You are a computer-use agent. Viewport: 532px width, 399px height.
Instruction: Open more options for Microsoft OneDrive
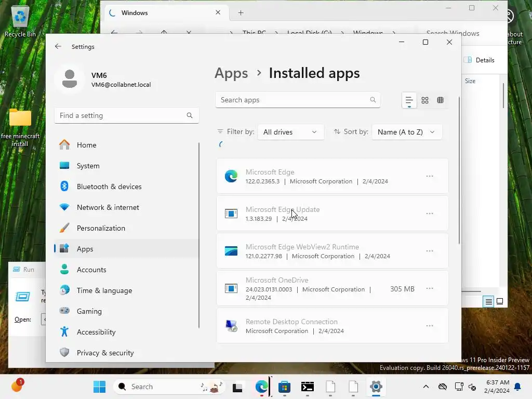click(x=430, y=288)
